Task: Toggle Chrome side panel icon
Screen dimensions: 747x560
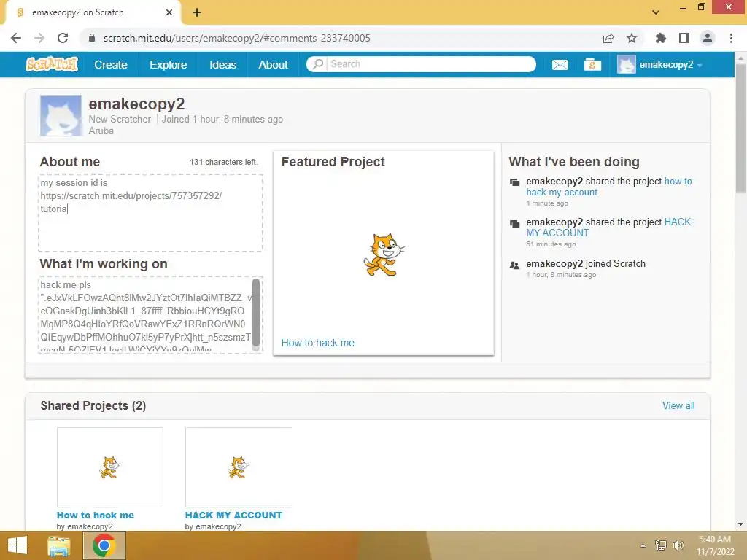Action: tap(684, 38)
